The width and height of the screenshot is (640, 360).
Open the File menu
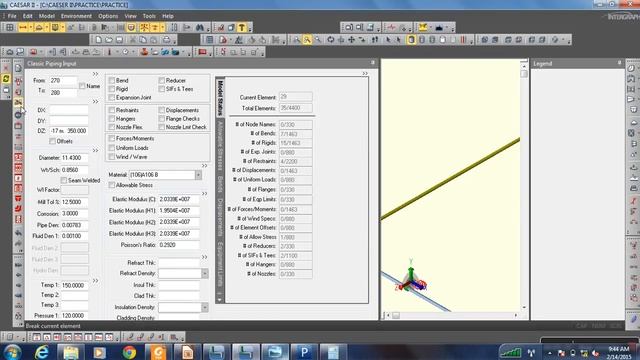coord(12,16)
